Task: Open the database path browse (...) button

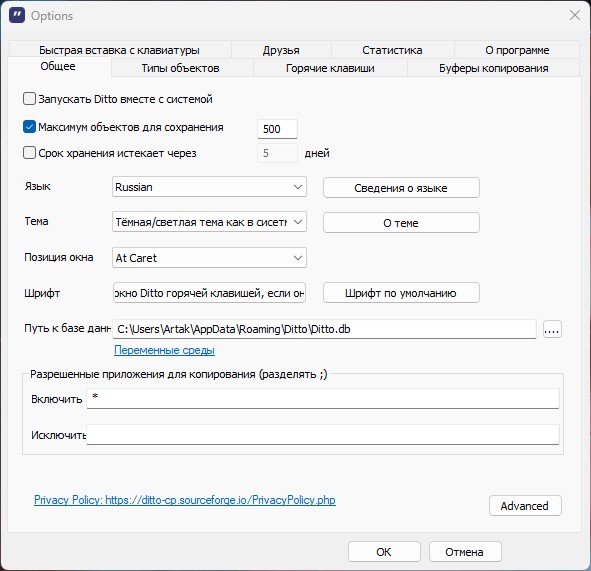Action: click(x=552, y=329)
